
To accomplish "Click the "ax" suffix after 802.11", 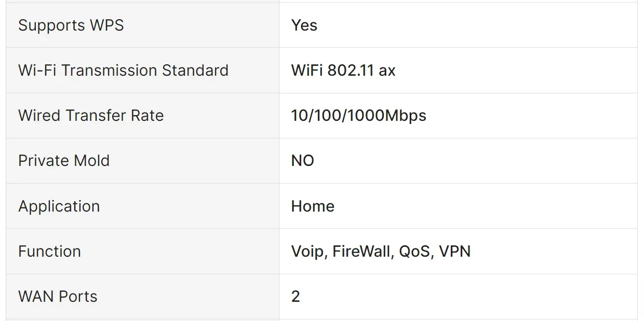I will [387, 71].
